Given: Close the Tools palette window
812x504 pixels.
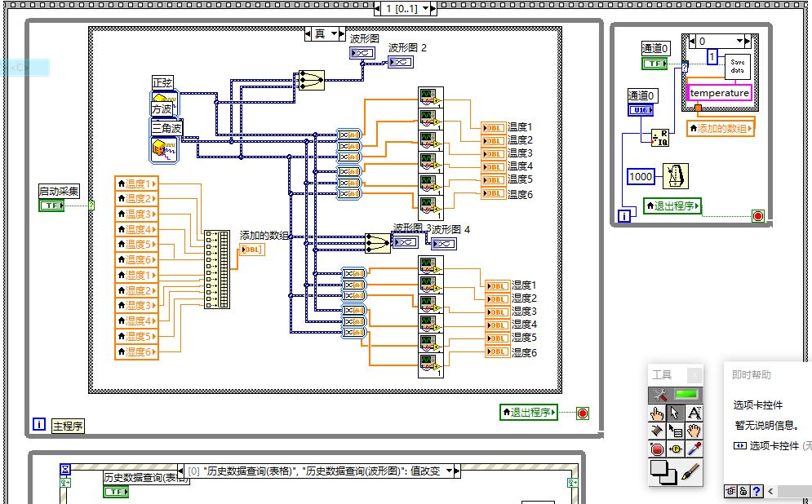Looking at the screenshot, I should (x=694, y=374).
